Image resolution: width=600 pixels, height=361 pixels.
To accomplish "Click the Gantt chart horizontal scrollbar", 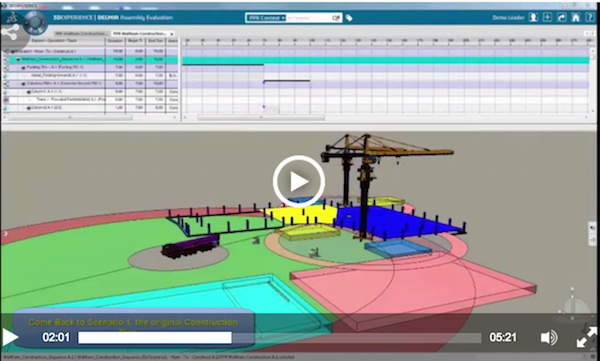I will 261,118.
